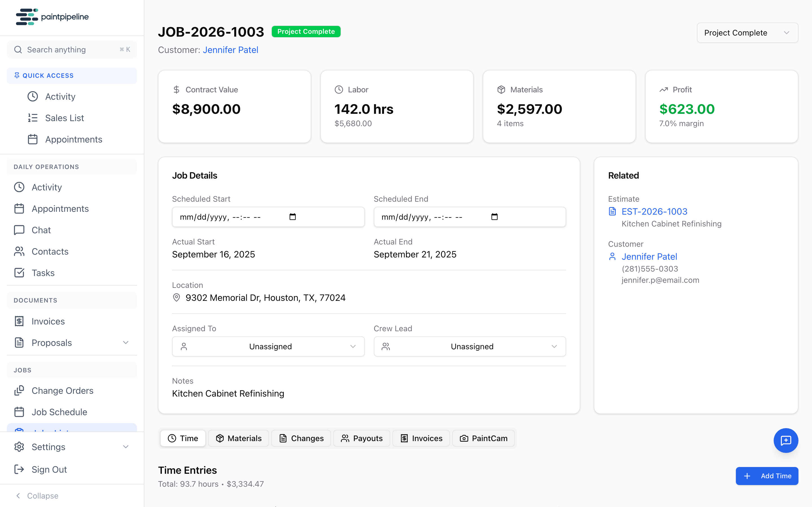Viewport: 812px width, 507px height.
Task: Click the paintpipeline logo icon
Action: [x=27, y=17]
